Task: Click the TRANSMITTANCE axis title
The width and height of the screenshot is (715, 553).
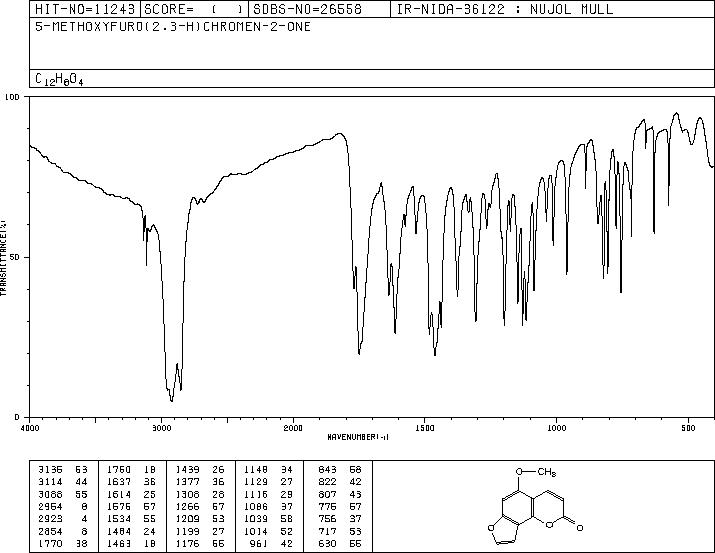Action: click(3, 257)
